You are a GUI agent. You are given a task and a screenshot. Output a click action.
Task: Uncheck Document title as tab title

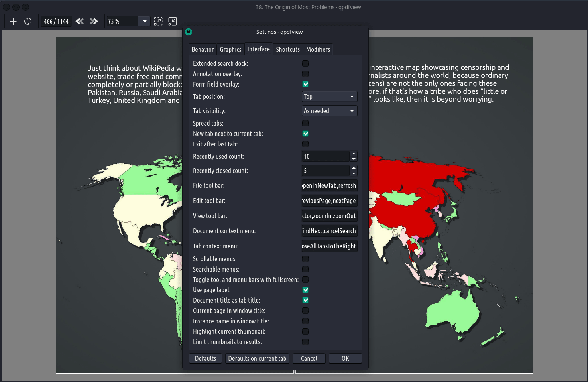point(305,300)
